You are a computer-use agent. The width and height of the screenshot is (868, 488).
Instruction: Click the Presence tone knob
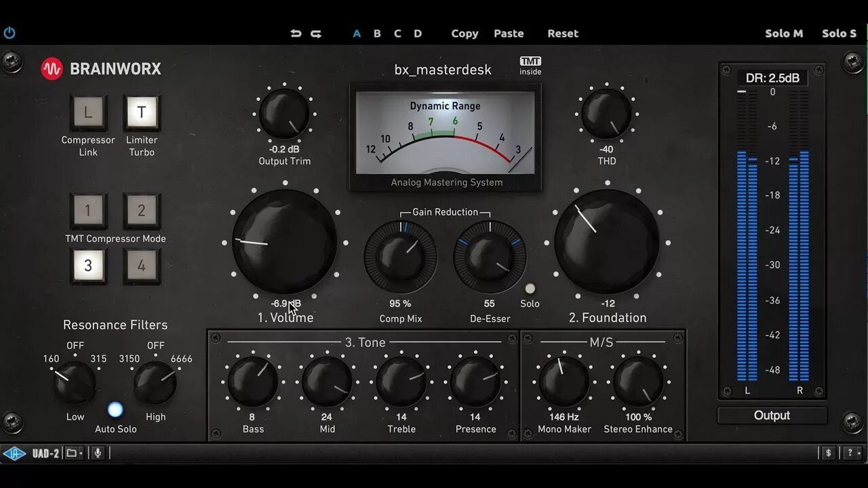click(476, 382)
